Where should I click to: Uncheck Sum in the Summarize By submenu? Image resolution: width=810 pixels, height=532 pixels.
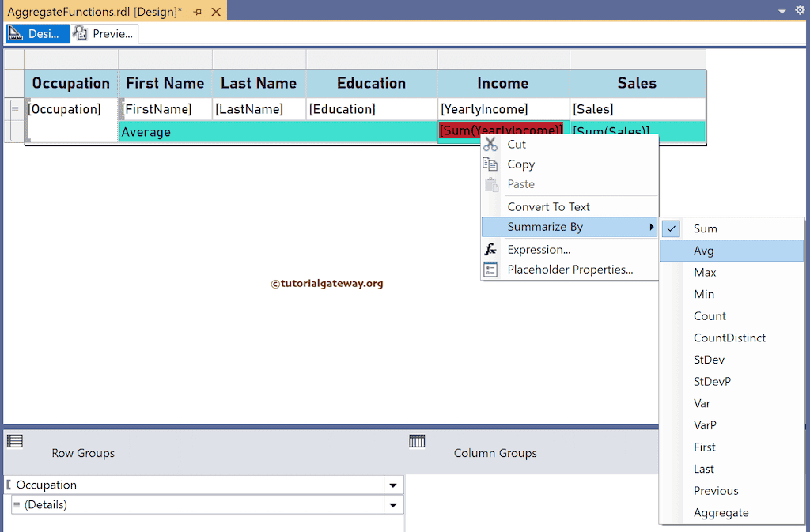(x=671, y=228)
